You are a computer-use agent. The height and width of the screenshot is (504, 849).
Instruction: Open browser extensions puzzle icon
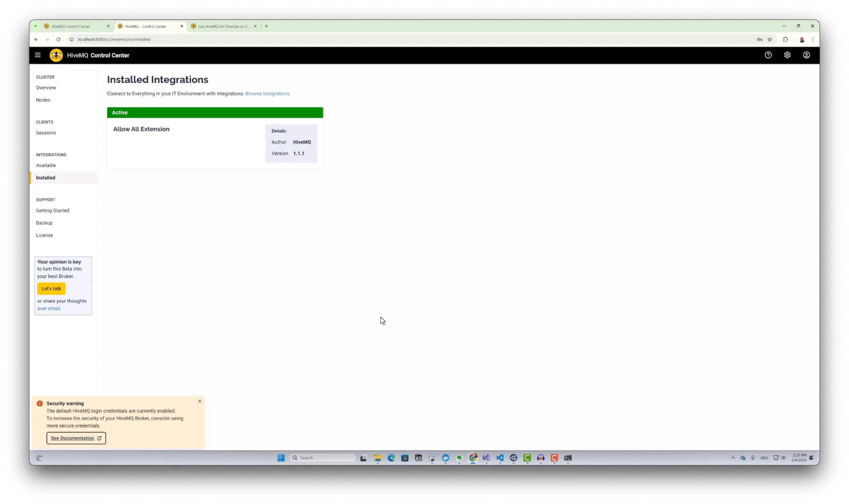point(785,39)
